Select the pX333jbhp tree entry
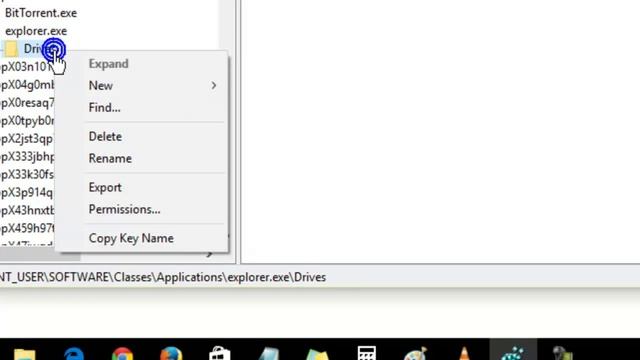Viewport: 640px width, 360px height. click(x=27, y=157)
